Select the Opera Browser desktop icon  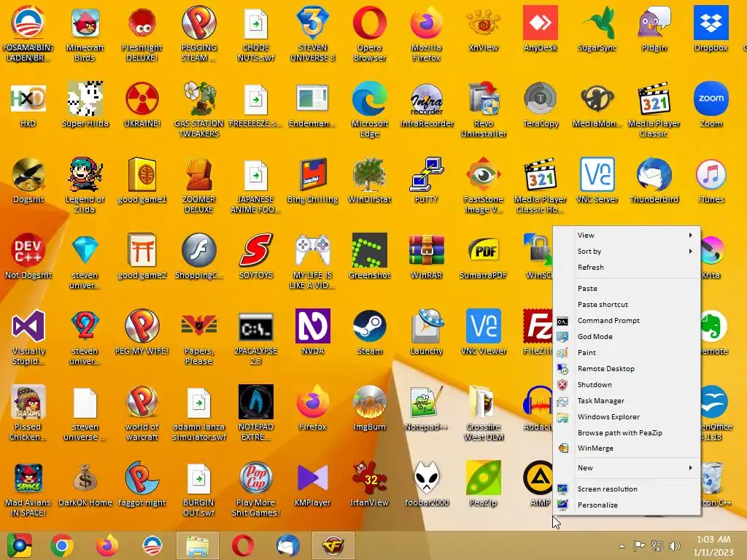[x=370, y=34]
